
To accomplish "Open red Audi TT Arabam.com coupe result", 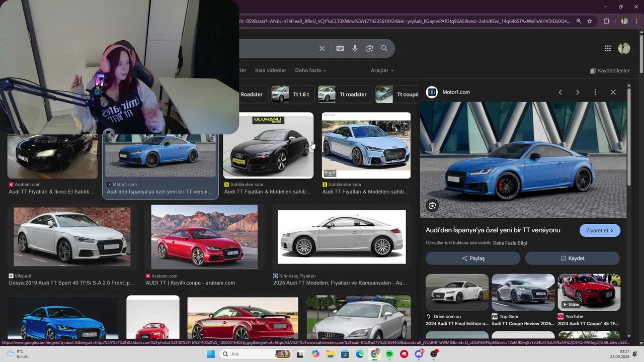I will [x=204, y=237].
